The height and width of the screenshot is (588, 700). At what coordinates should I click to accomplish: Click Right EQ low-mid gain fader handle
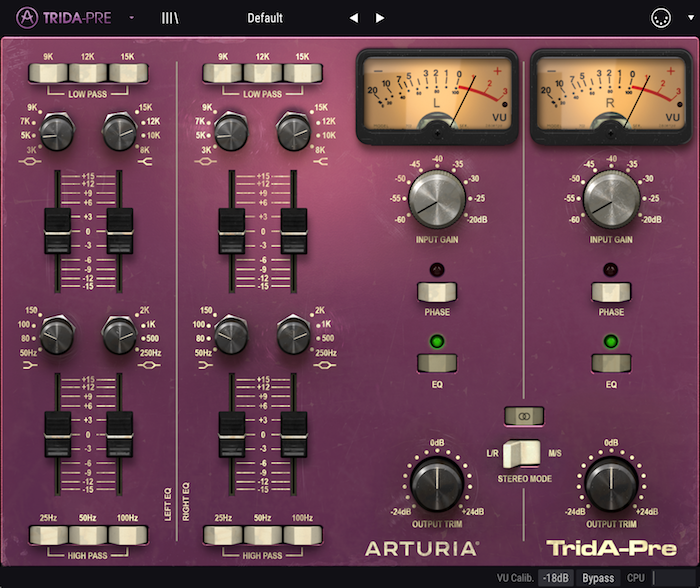click(x=294, y=434)
